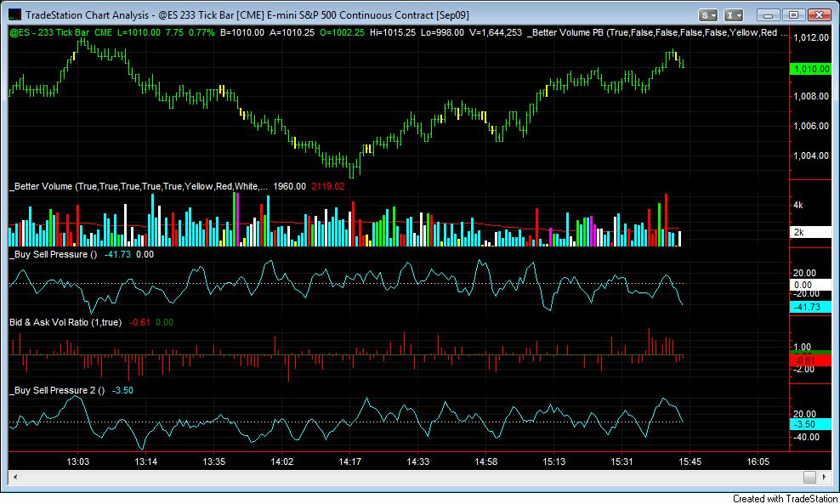Viewport: 840px width, 504px height.
Task: Click the '1960.00' Better Volume value
Action: 289,186
